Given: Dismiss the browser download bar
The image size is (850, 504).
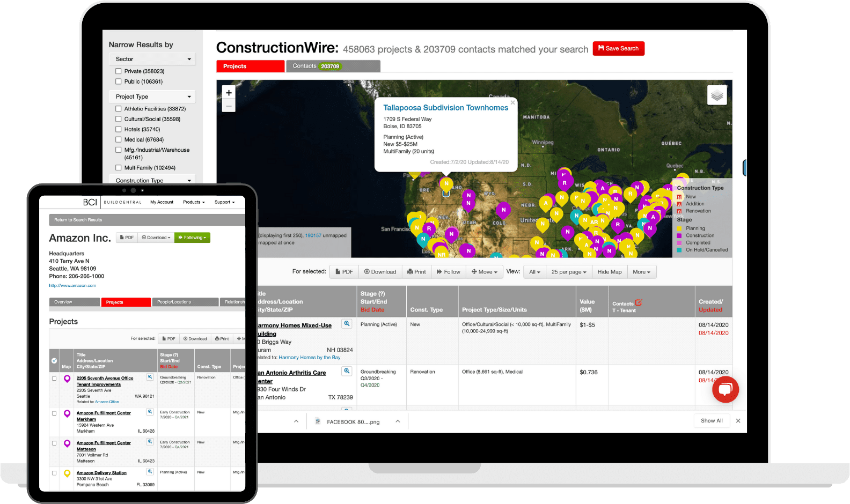Looking at the screenshot, I should pos(738,421).
